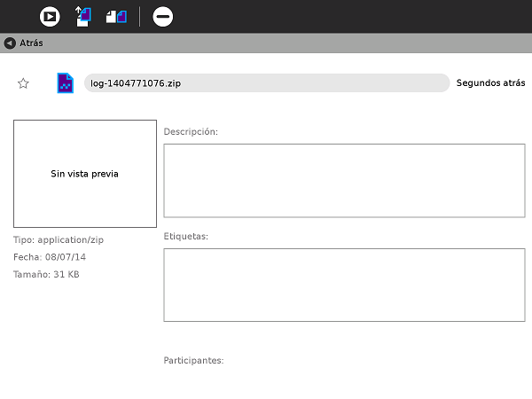Click the Erase entry minus icon

click(163, 16)
